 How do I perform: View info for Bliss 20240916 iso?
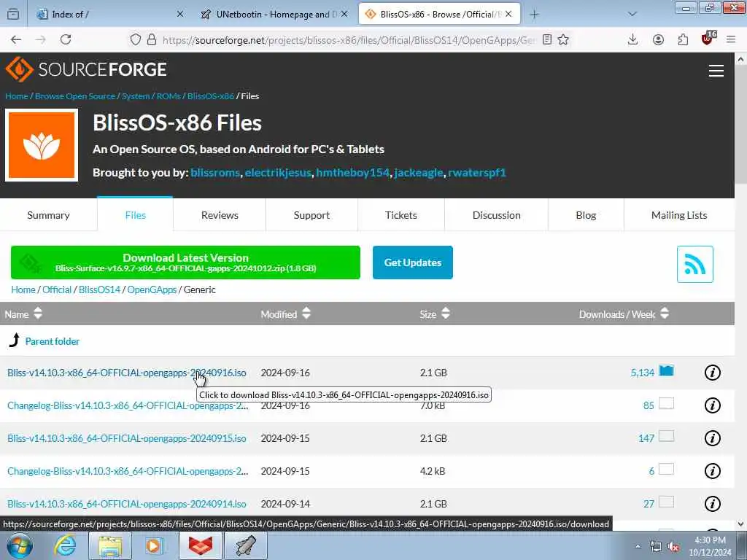pyautogui.click(x=712, y=373)
